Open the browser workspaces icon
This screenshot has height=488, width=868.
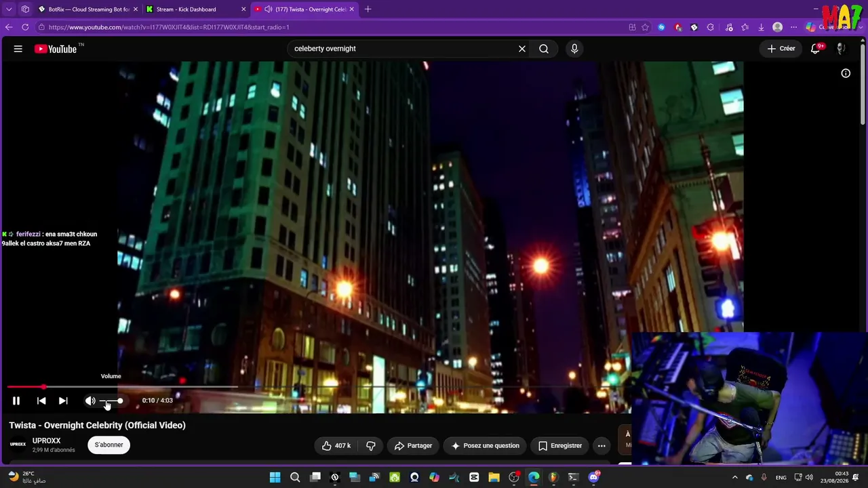25,9
